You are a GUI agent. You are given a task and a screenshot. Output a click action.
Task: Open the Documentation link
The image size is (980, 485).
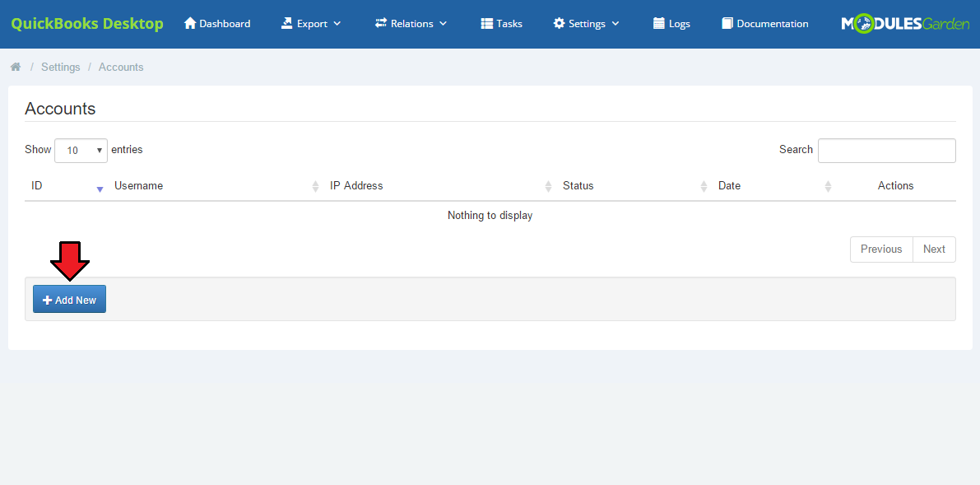[765, 24]
